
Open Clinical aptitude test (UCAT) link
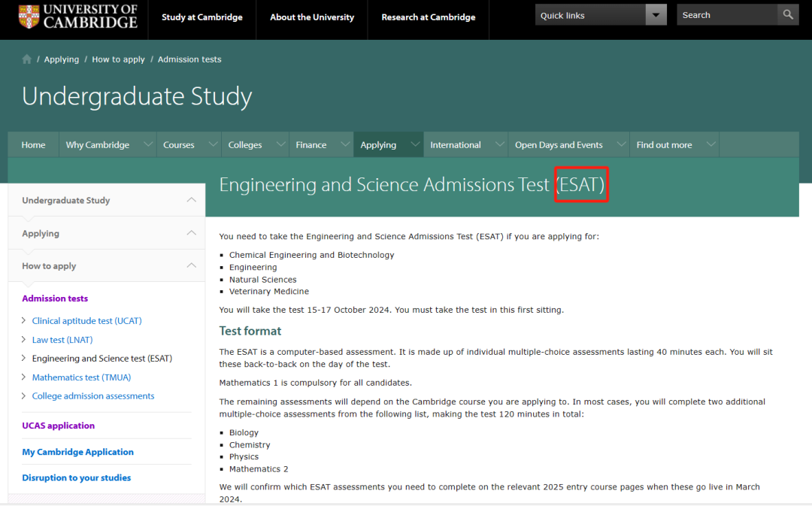pos(87,321)
